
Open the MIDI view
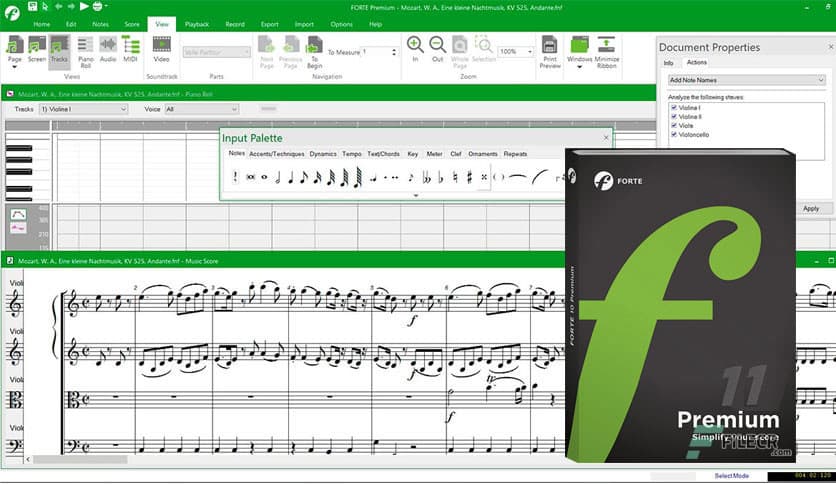[131, 50]
